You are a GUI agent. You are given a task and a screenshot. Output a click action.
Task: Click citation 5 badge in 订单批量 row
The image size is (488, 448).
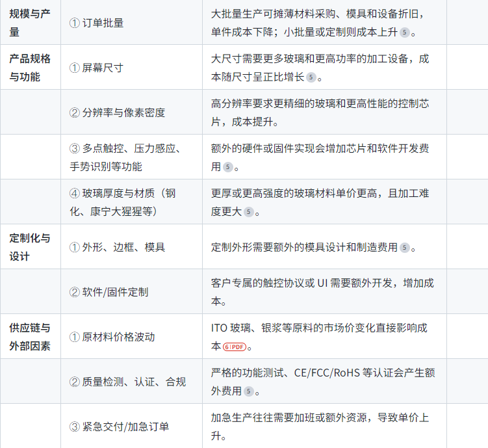coord(405,32)
